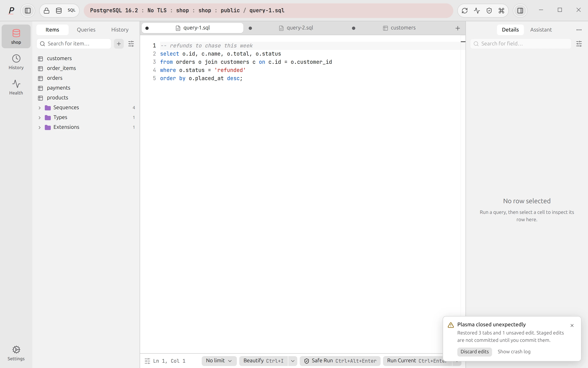
Task: Click the SQL mode button
Action: pos(71,10)
